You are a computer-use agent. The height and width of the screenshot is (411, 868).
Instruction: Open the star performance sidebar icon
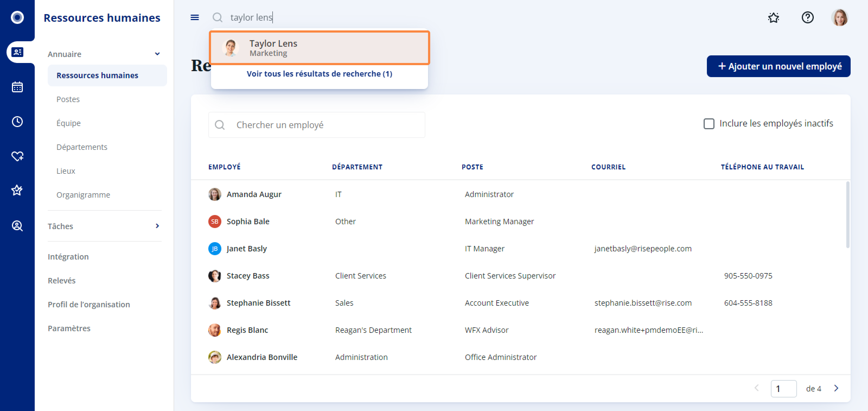17,191
